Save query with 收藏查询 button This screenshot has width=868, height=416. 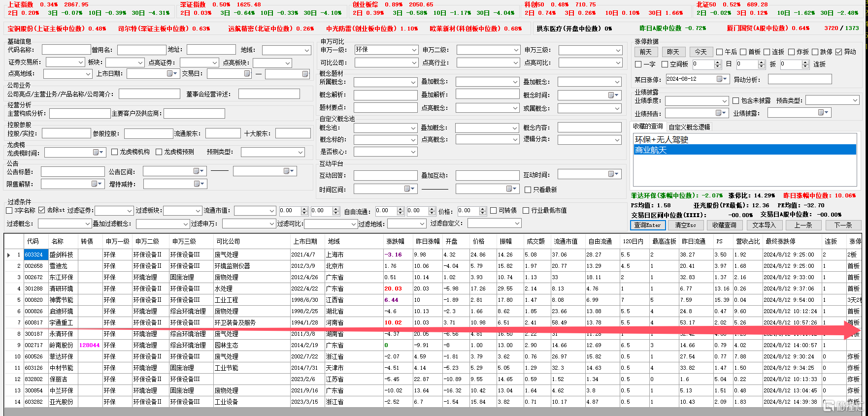click(724, 225)
